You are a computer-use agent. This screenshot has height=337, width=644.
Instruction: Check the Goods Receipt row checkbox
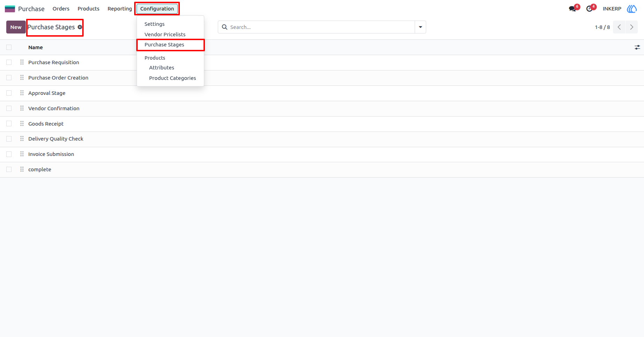9,124
